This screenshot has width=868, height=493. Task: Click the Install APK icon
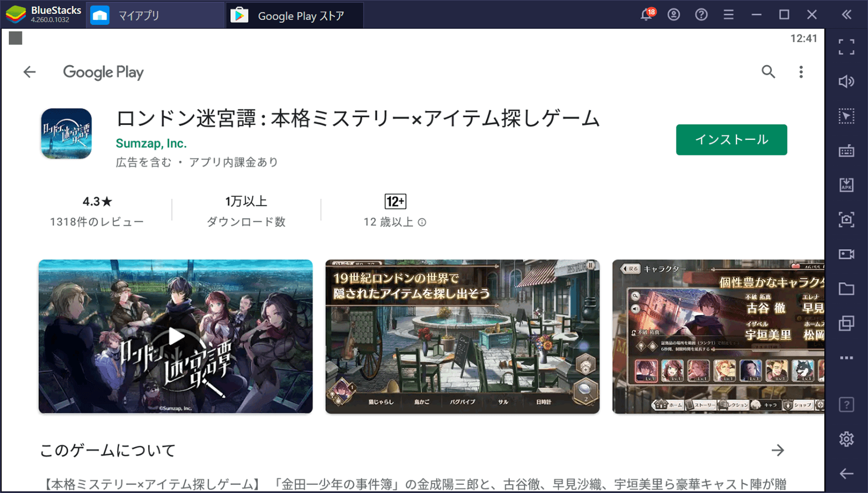pyautogui.click(x=846, y=185)
